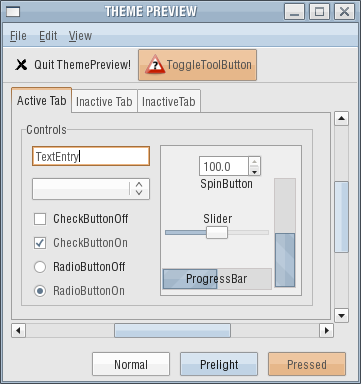
Task: Increase SpinButton value with up arrow
Action: coord(255,162)
